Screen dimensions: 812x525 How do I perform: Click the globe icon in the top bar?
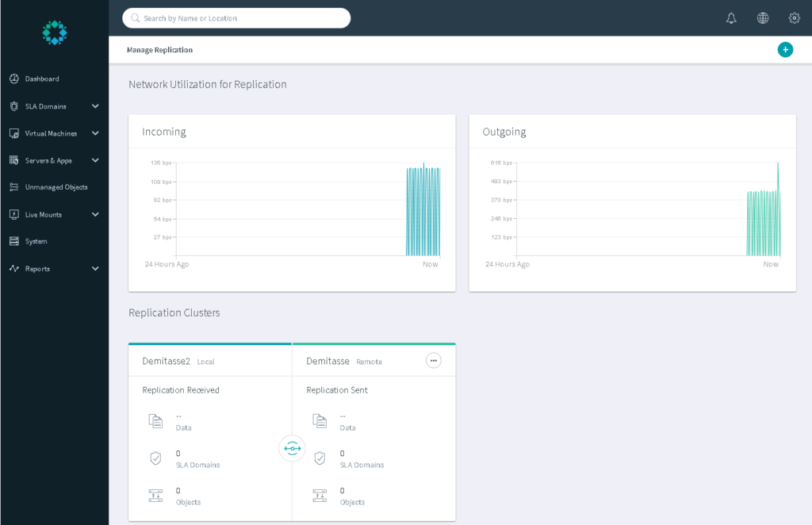point(763,17)
